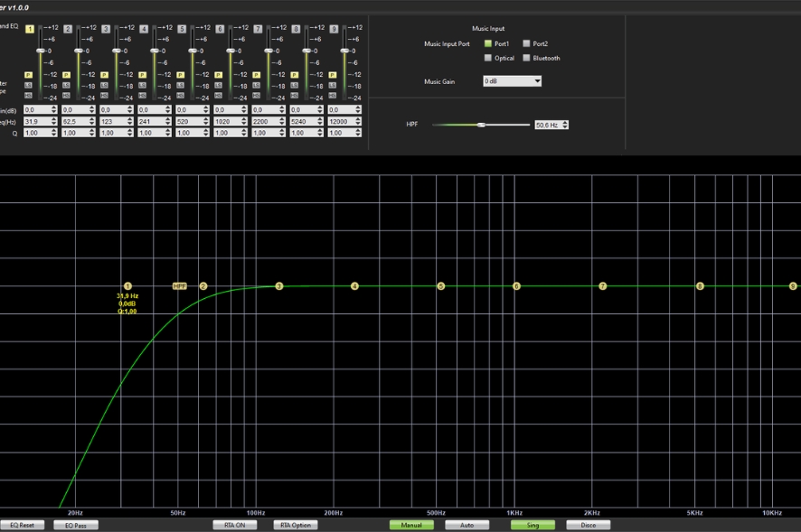
Task: Click the band 9 frequency field showing 12000
Action: [340, 121]
